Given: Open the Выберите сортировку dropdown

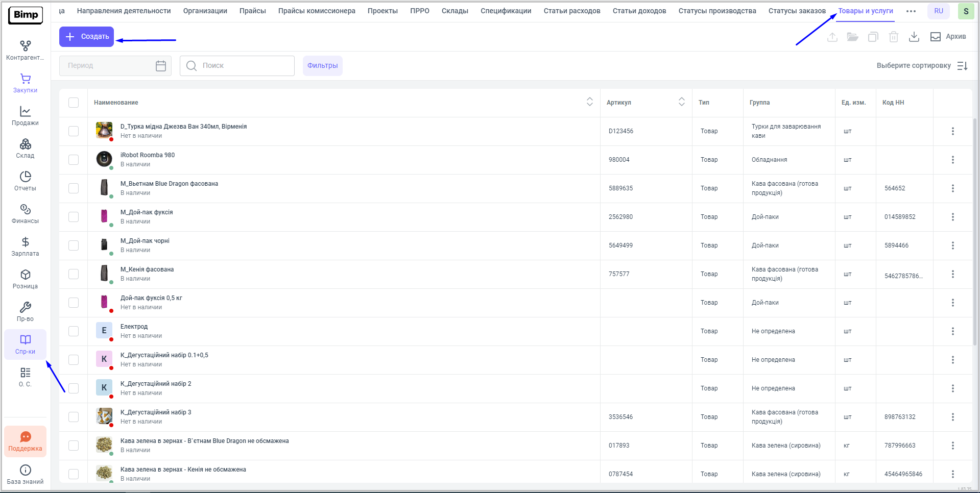Looking at the screenshot, I should pos(921,66).
